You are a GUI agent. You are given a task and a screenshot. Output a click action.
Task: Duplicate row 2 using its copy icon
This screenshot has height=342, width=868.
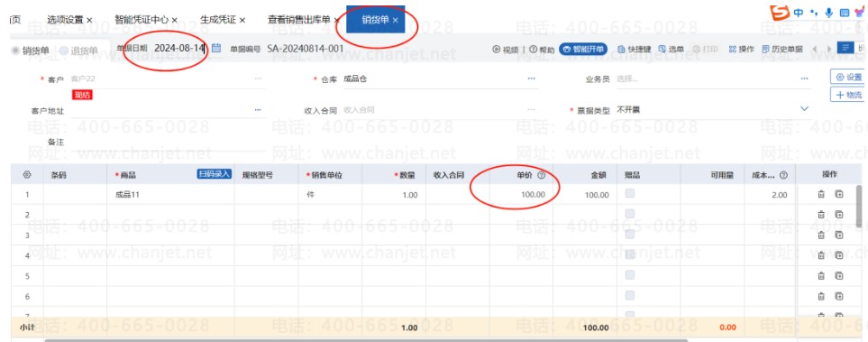tap(839, 215)
